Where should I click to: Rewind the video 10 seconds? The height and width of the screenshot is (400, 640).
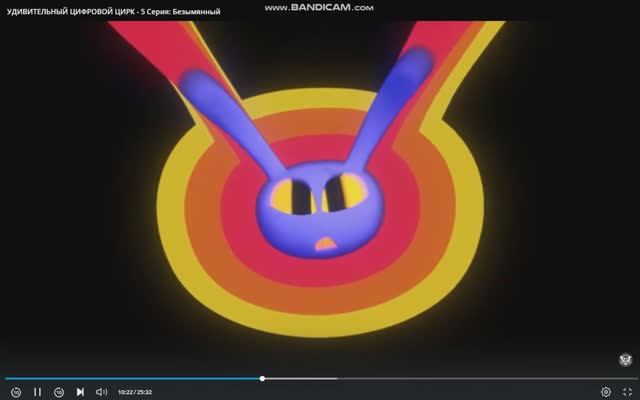(16, 392)
